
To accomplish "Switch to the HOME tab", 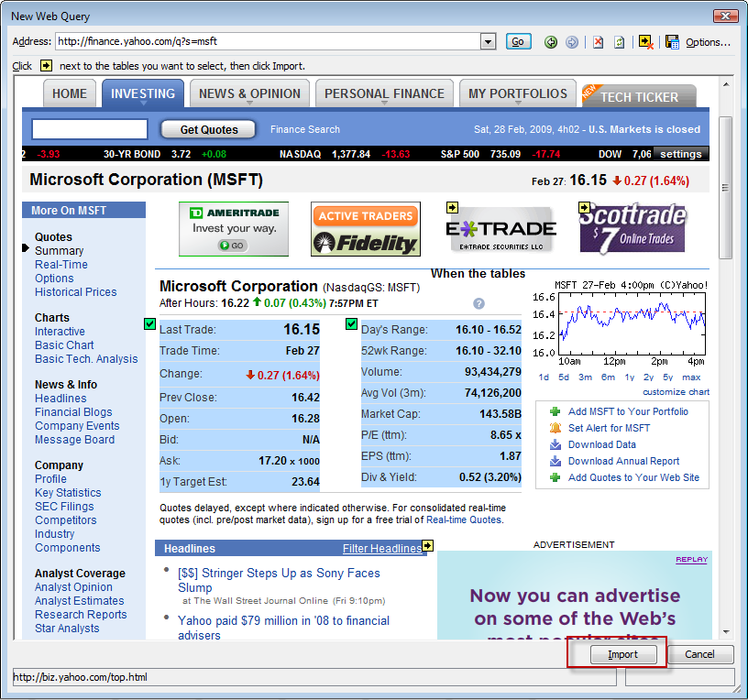I will [x=70, y=93].
